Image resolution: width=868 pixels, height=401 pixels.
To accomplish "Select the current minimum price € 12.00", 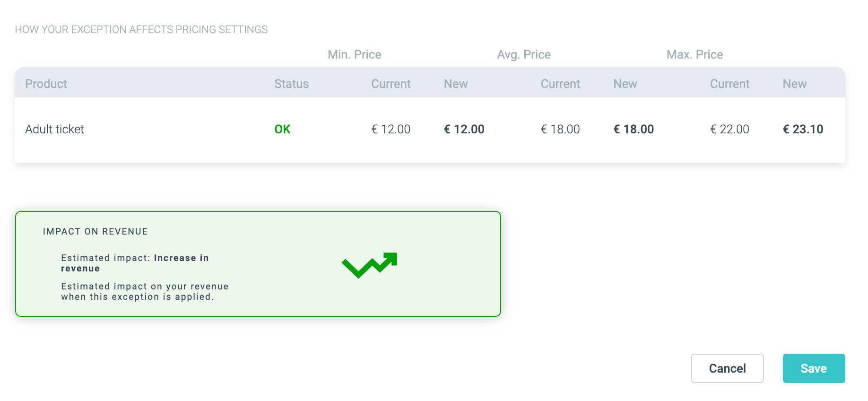I will 391,129.
